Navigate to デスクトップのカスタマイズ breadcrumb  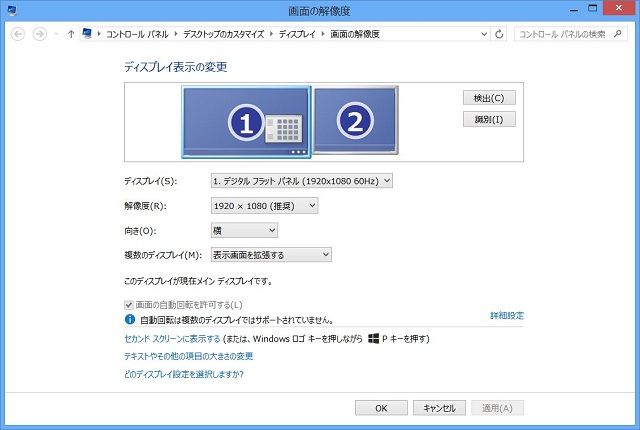pyautogui.click(x=224, y=34)
